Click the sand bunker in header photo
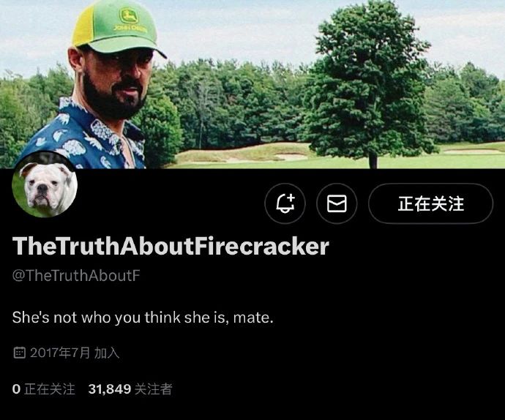The image size is (505, 420). [x=291, y=157]
